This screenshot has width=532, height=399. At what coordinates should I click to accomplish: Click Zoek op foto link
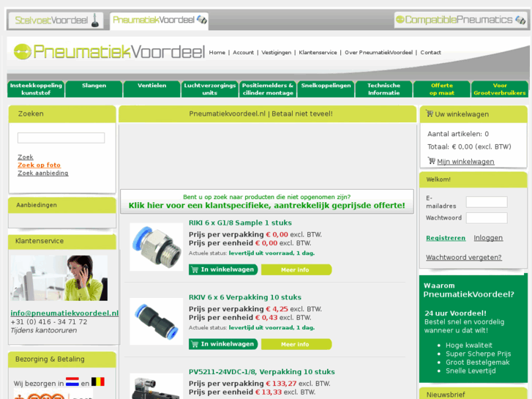pos(39,165)
